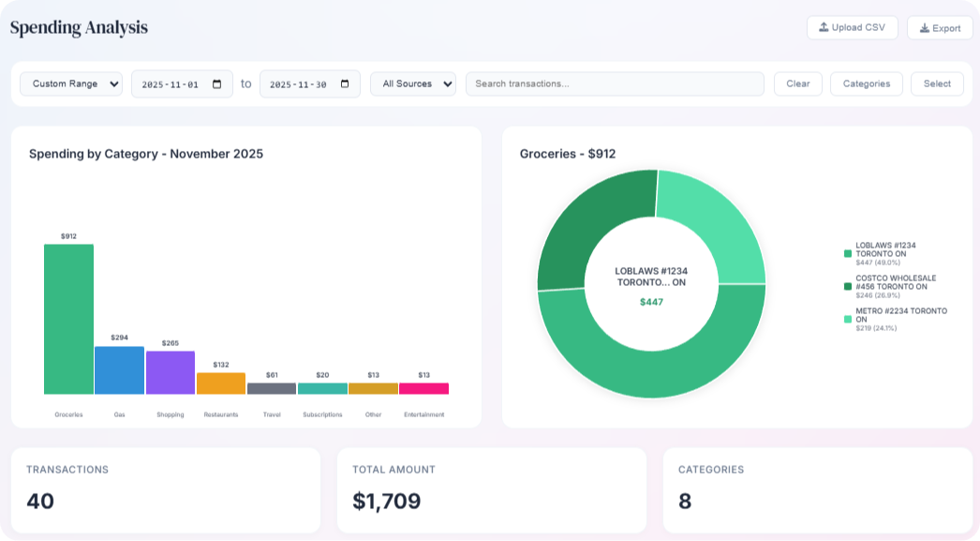
Task: Click the $447 label in the donut center
Action: tap(651, 302)
